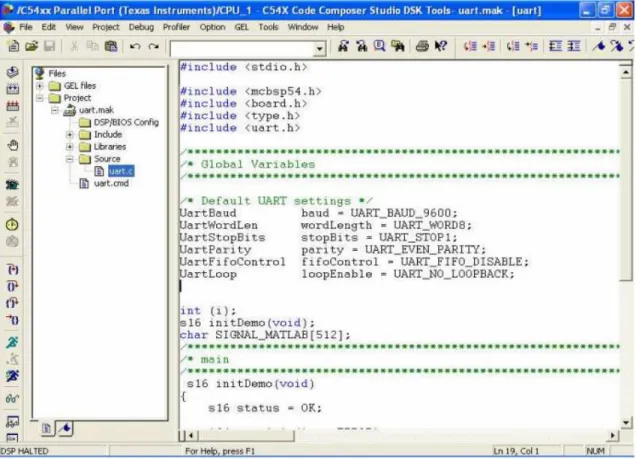Open the Option menu
This screenshot has height=459, width=639.
[212, 27]
